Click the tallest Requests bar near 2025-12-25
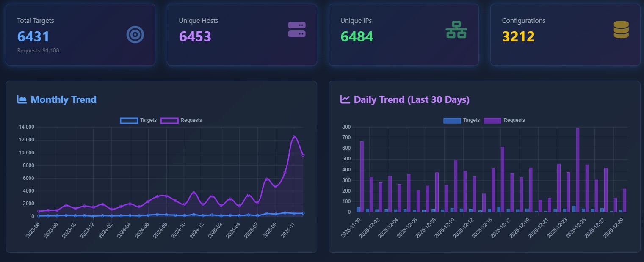The width and height of the screenshot is (644, 262). point(578,169)
